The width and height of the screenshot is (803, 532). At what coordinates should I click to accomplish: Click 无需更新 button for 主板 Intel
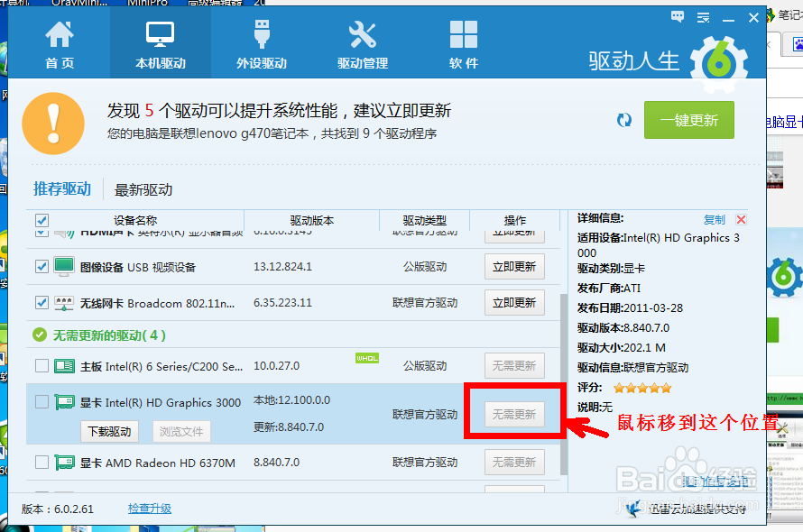(514, 365)
